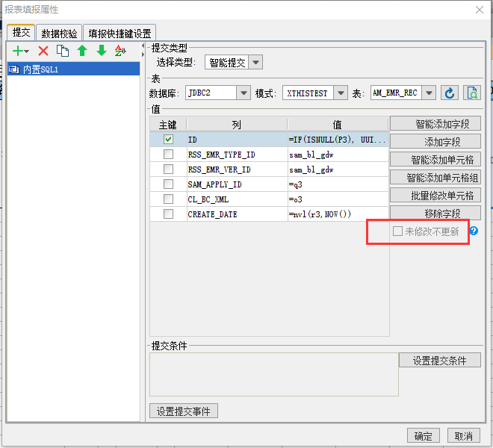Add a new submit item with plus icon

(x=18, y=51)
